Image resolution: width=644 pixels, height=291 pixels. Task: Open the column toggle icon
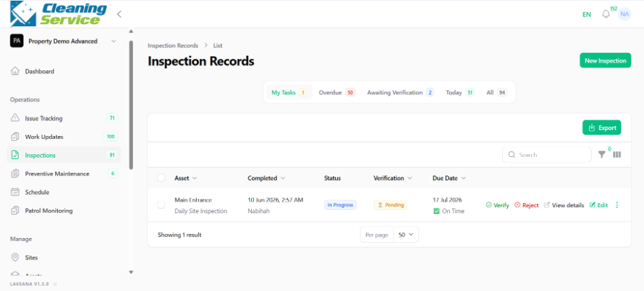coord(617,155)
